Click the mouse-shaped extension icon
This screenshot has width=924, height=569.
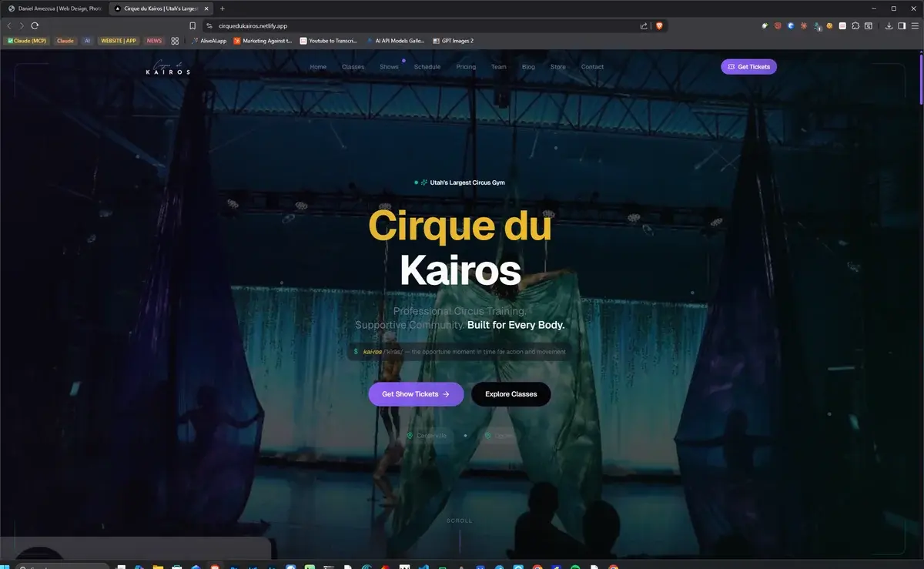[x=765, y=25]
